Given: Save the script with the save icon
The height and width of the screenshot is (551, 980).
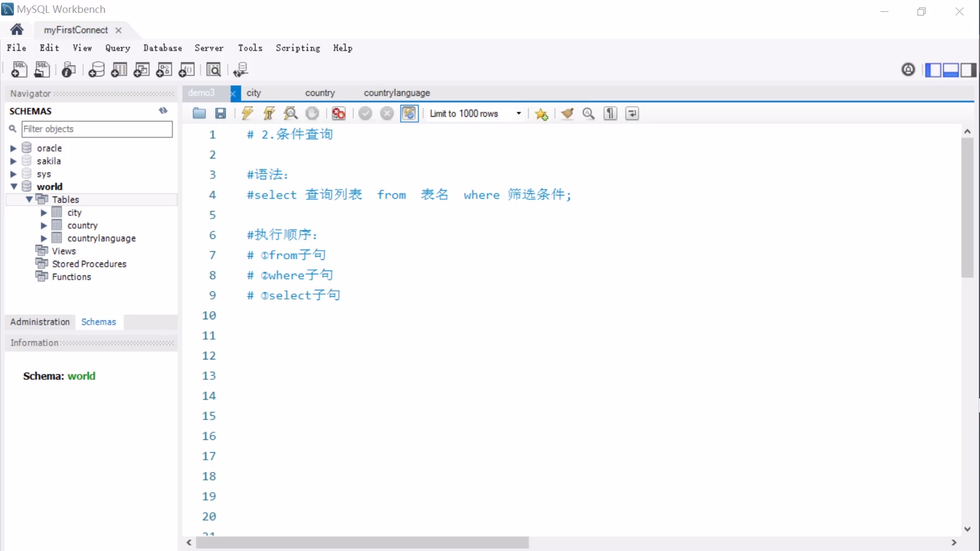Looking at the screenshot, I should tap(220, 113).
